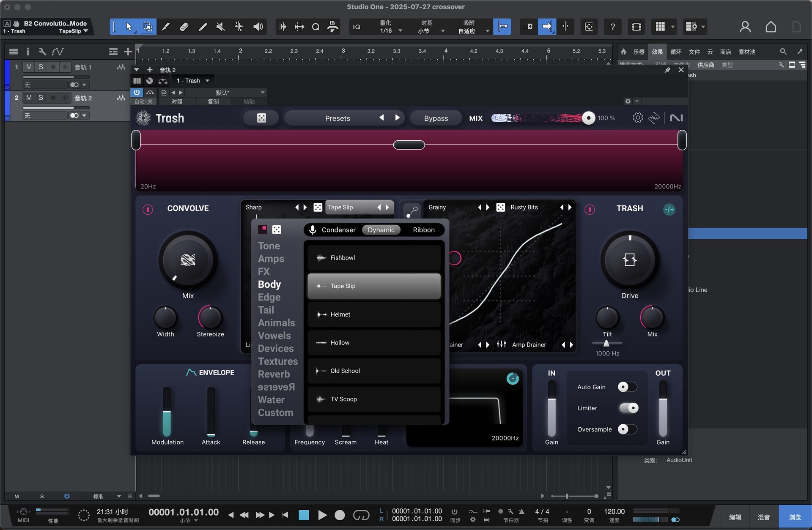This screenshot has width=812, height=530.
Task: Select the Fishbowl impulse
Action: (x=374, y=257)
